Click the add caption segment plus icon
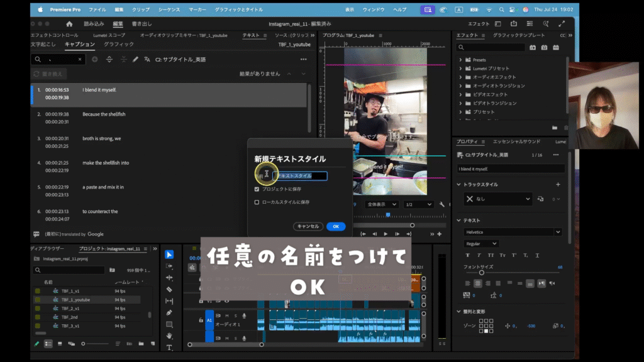 click(x=95, y=60)
